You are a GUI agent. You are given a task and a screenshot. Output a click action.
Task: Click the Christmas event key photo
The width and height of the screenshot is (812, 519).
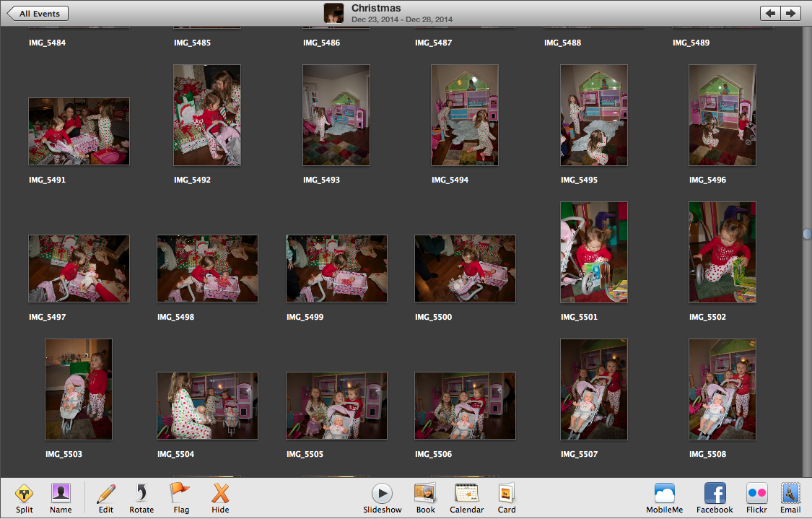point(334,13)
